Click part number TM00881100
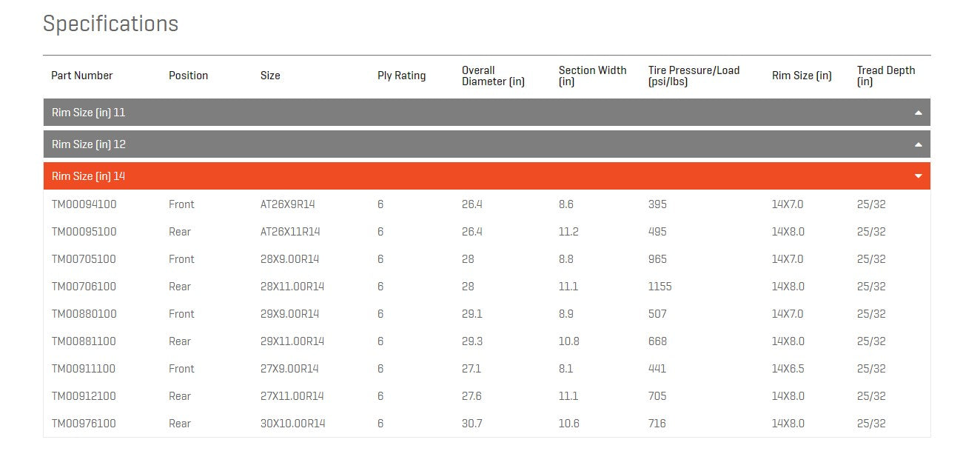 pos(84,341)
